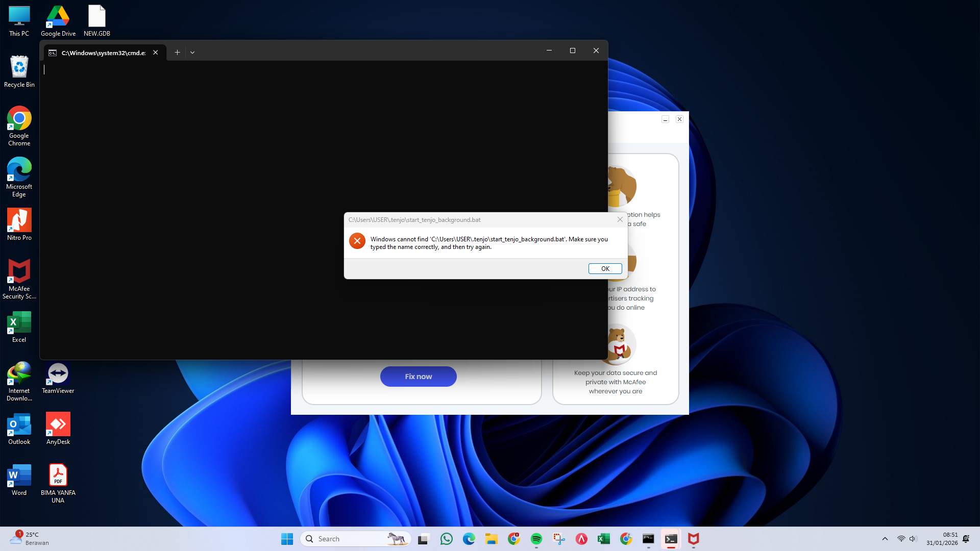Click OK on the error dialog
The width and height of the screenshot is (980, 551).
[x=605, y=268]
